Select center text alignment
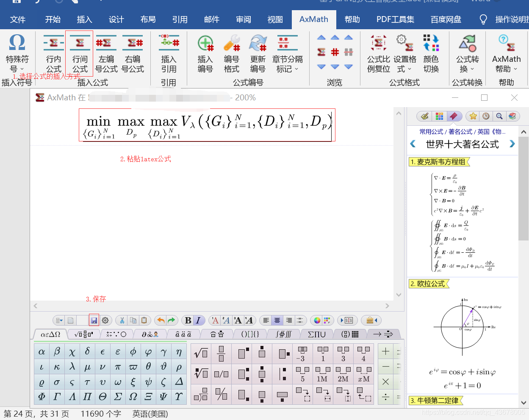529x420 pixels. [277, 321]
